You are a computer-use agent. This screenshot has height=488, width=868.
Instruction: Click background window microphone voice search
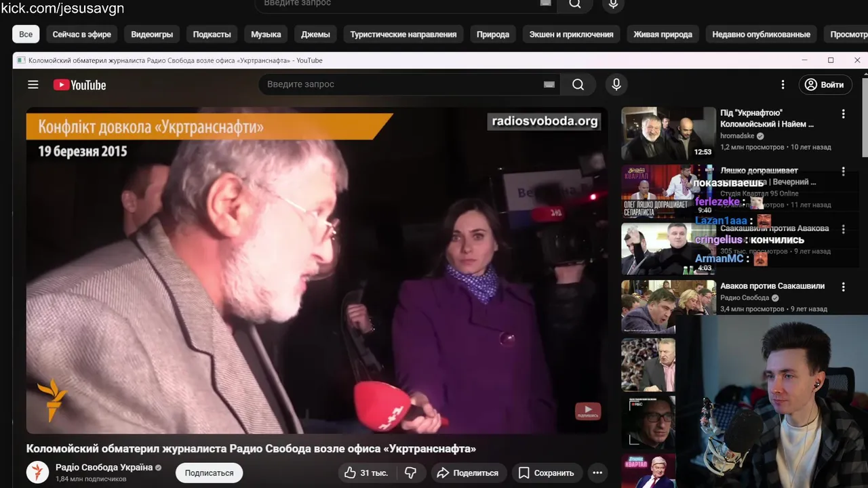(613, 4)
